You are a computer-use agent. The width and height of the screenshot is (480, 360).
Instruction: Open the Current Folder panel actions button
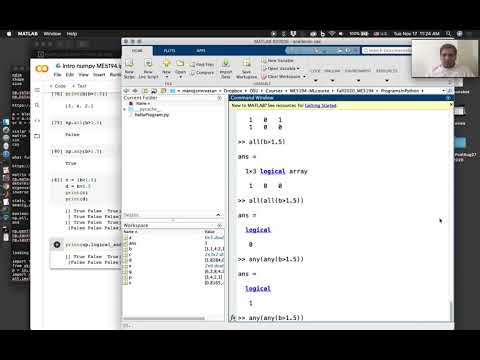[x=219, y=98]
